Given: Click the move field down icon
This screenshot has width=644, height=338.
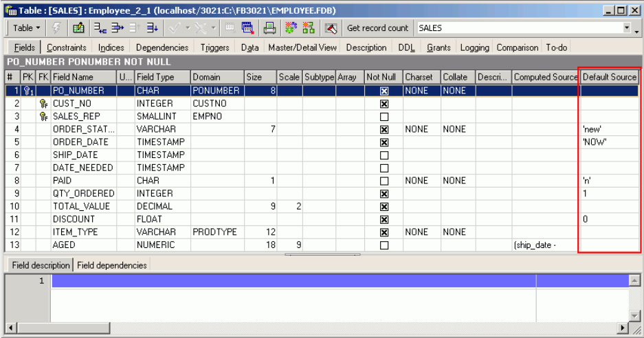Looking at the screenshot, I should pos(152,28).
